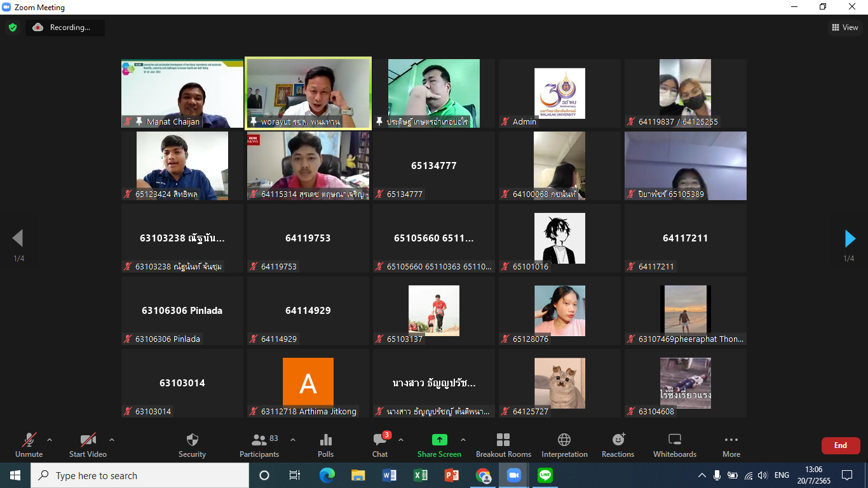The width and height of the screenshot is (868, 488).
Task: Expand video options arrow beside Start Video
Action: 112,440
